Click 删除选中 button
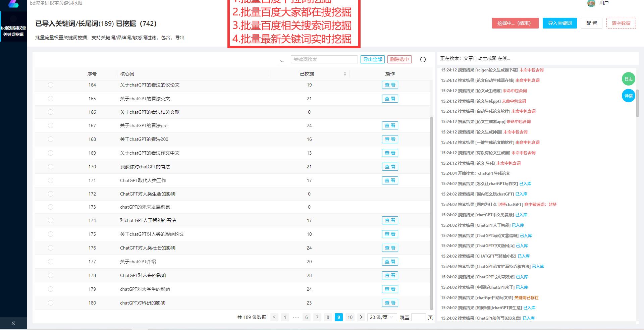 [399, 59]
